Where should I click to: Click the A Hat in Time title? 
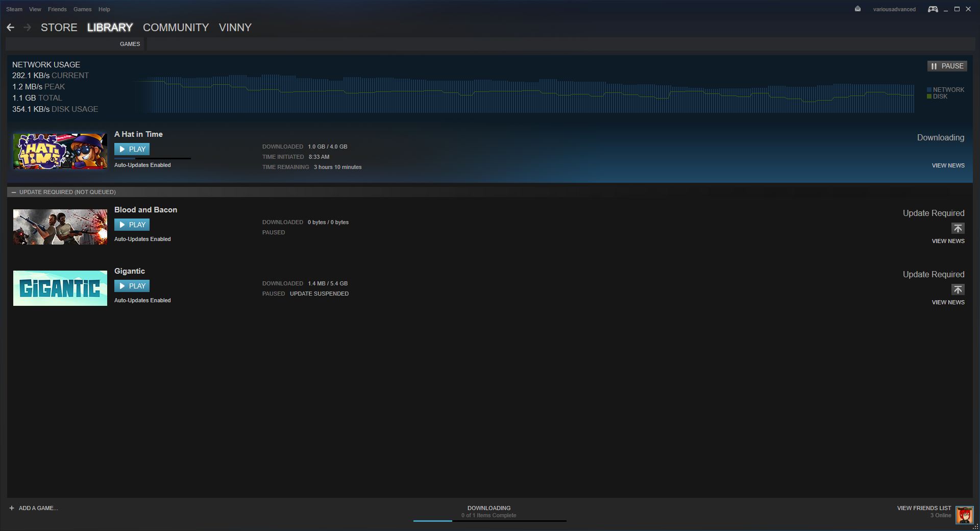[x=138, y=134]
